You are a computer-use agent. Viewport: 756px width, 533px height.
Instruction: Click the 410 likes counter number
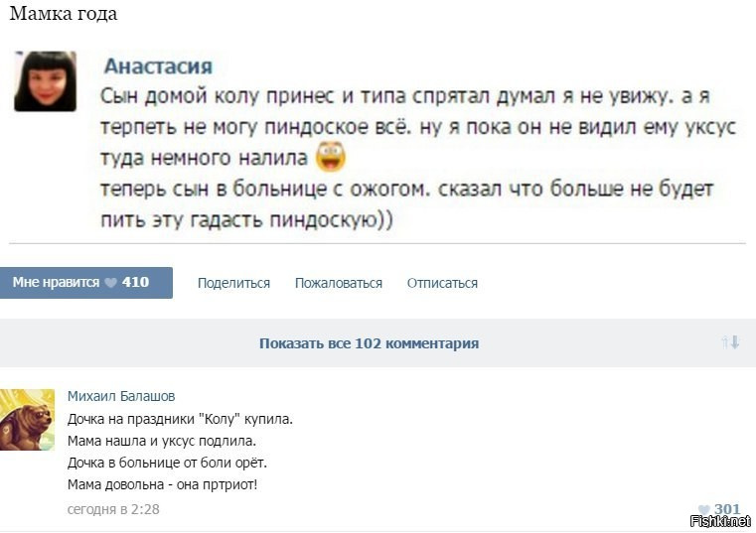coord(135,283)
